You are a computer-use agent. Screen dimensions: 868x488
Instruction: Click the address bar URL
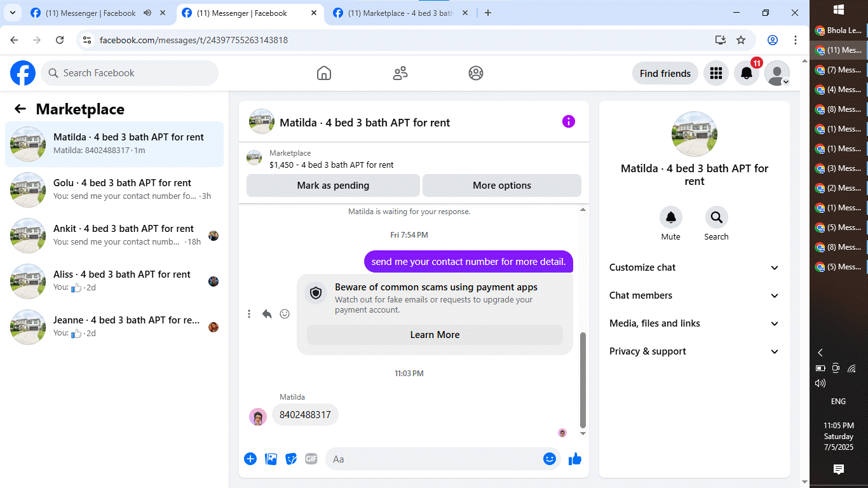coord(194,40)
